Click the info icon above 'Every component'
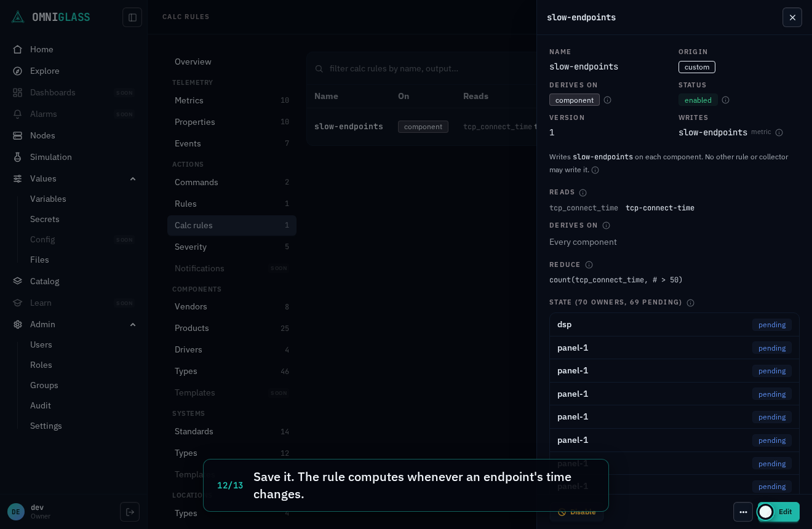 point(607,226)
